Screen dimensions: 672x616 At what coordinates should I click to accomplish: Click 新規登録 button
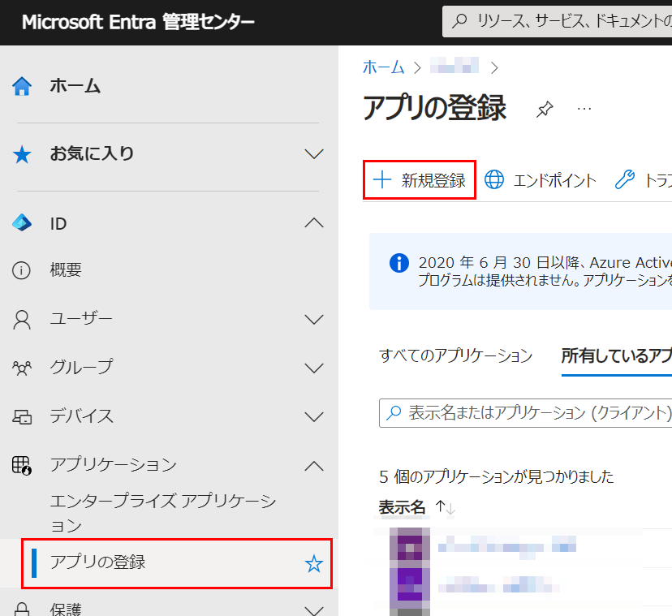[420, 179]
